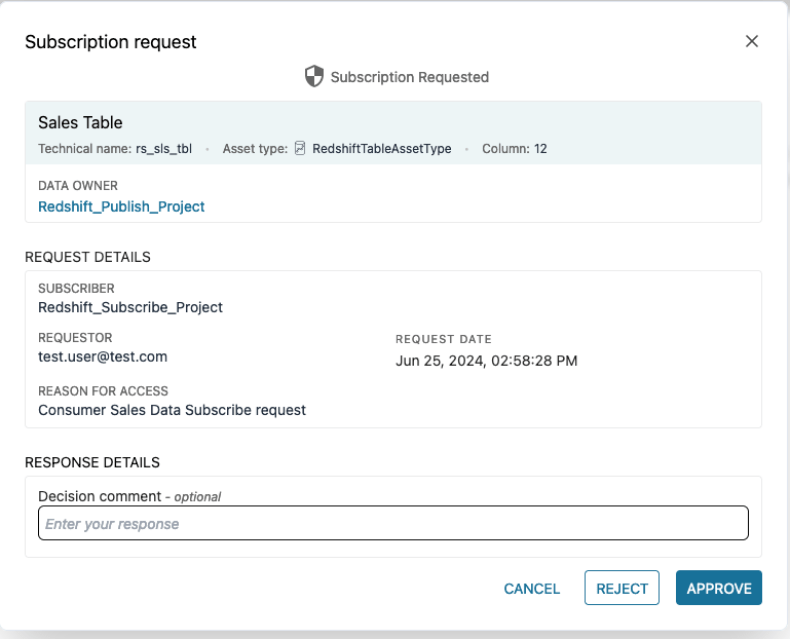Reject the subscription request
Screen dimensions: 790x639
point(622,588)
